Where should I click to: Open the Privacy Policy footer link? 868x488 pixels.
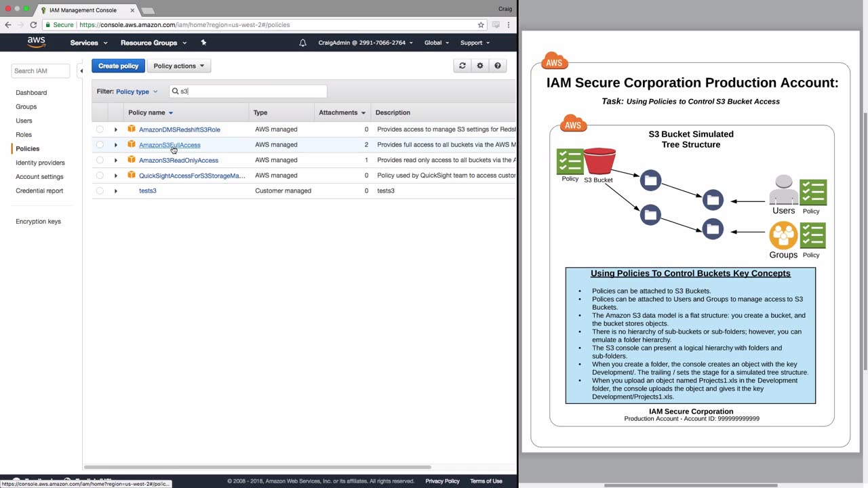(442, 481)
